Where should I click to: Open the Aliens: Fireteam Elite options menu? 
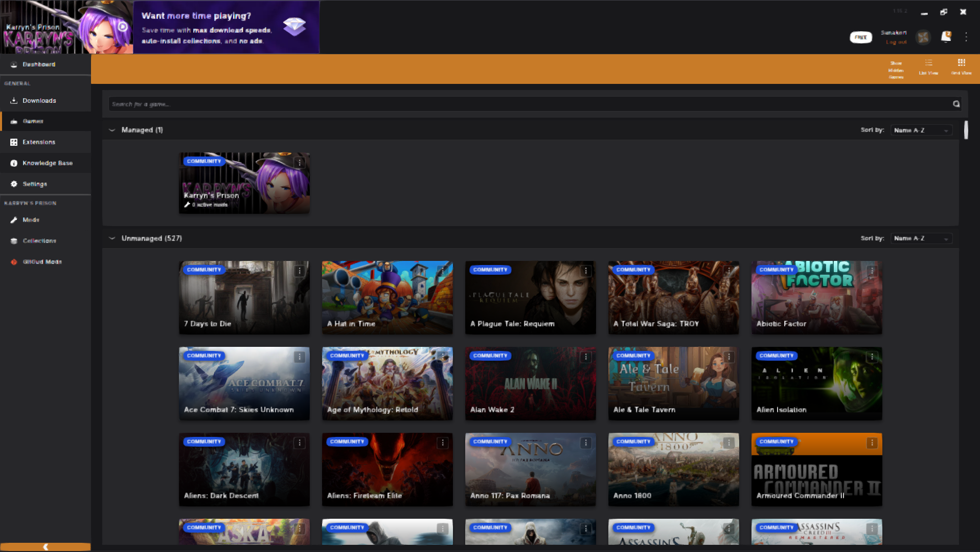click(x=443, y=443)
